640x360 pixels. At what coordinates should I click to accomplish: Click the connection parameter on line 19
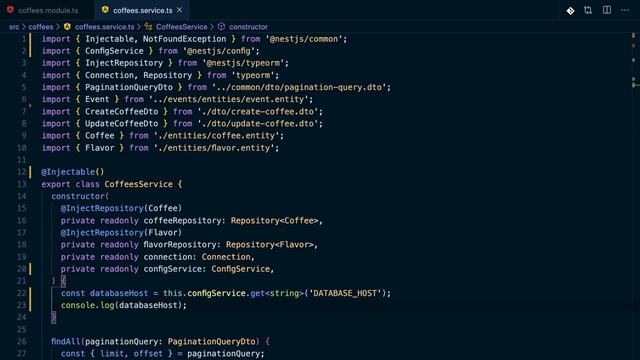click(167, 257)
